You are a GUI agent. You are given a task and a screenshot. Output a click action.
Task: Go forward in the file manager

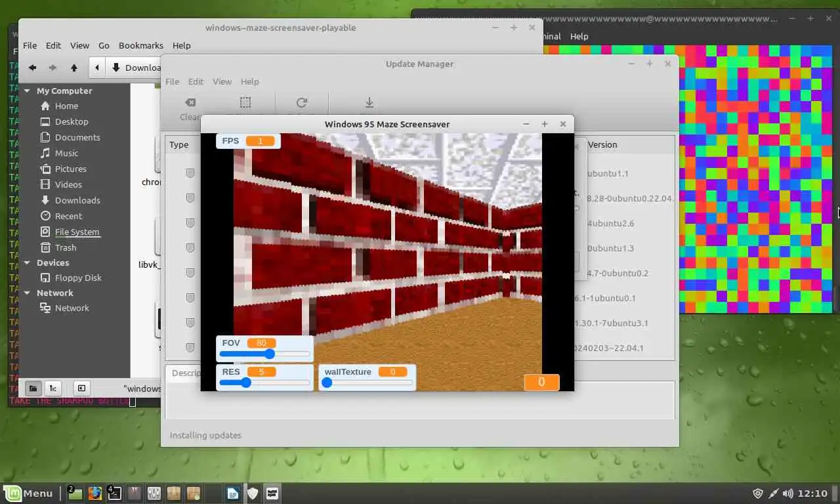pyautogui.click(x=53, y=68)
